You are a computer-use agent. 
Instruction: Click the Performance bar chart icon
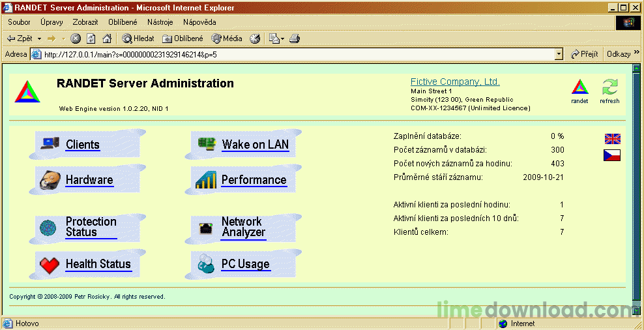(206, 180)
